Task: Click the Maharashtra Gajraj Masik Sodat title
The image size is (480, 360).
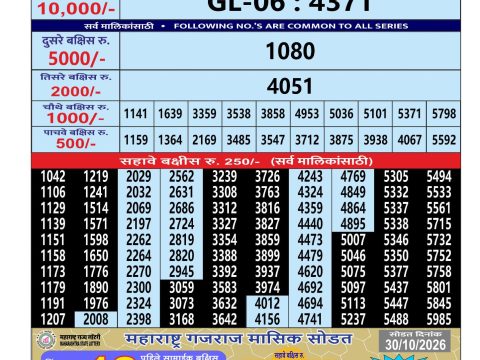Action: (238, 339)
